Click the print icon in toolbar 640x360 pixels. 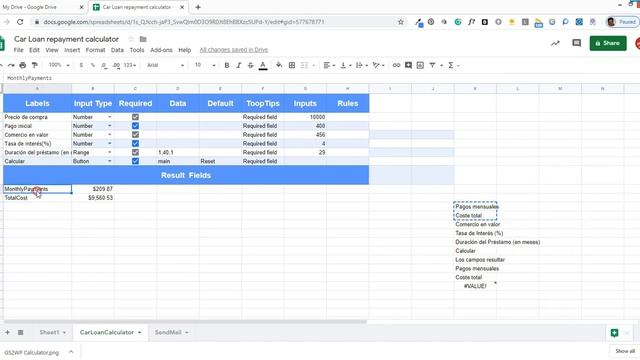tap(23, 65)
